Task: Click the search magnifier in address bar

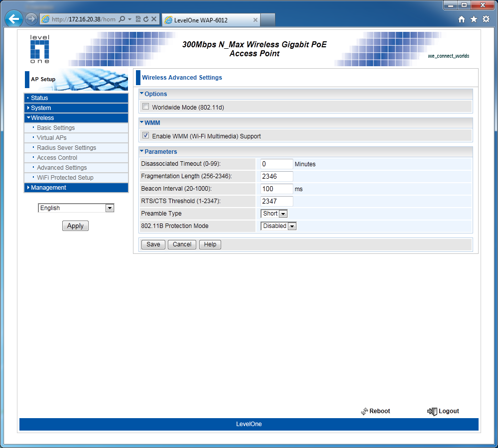Action: (x=122, y=19)
